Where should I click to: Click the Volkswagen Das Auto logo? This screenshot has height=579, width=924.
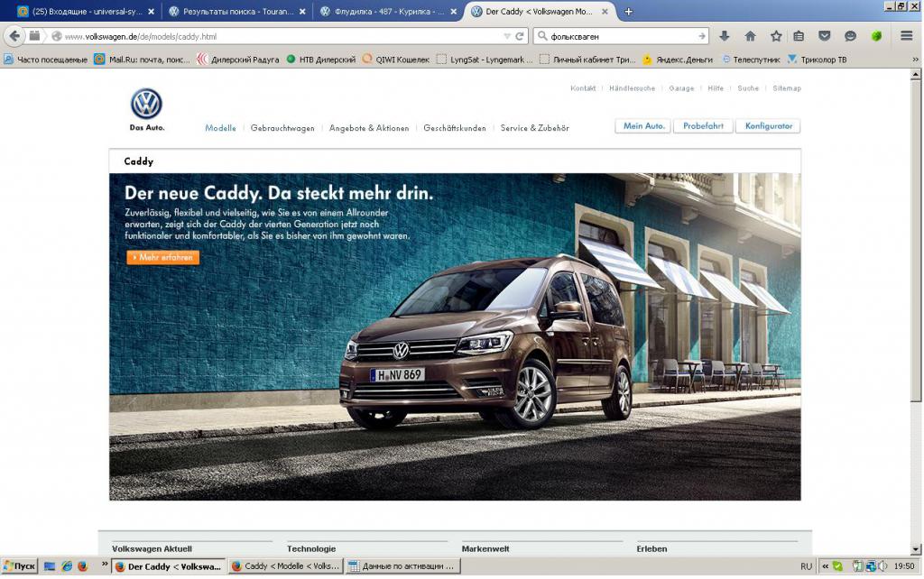coord(147,109)
